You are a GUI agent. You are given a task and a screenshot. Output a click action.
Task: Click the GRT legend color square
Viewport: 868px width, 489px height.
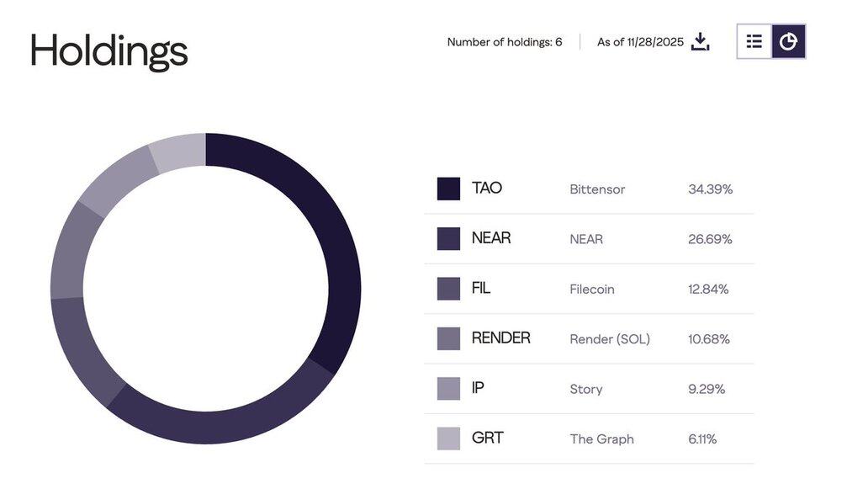click(448, 439)
